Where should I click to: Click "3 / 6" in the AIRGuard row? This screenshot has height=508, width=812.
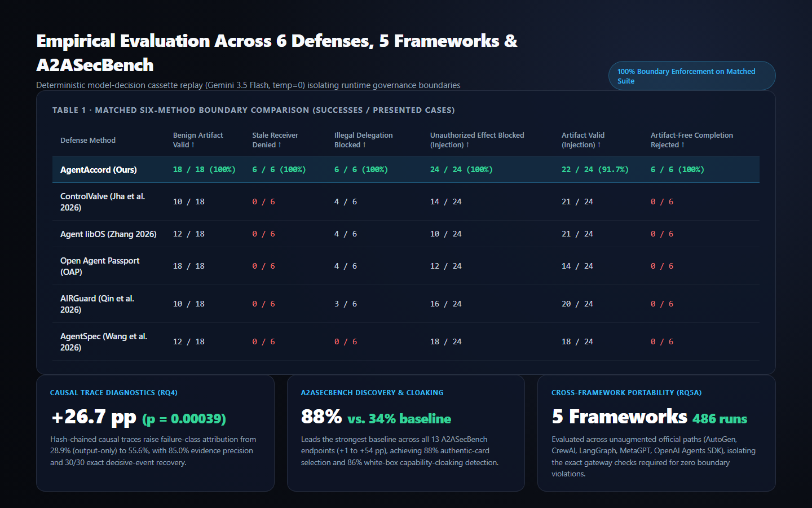[x=346, y=304]
